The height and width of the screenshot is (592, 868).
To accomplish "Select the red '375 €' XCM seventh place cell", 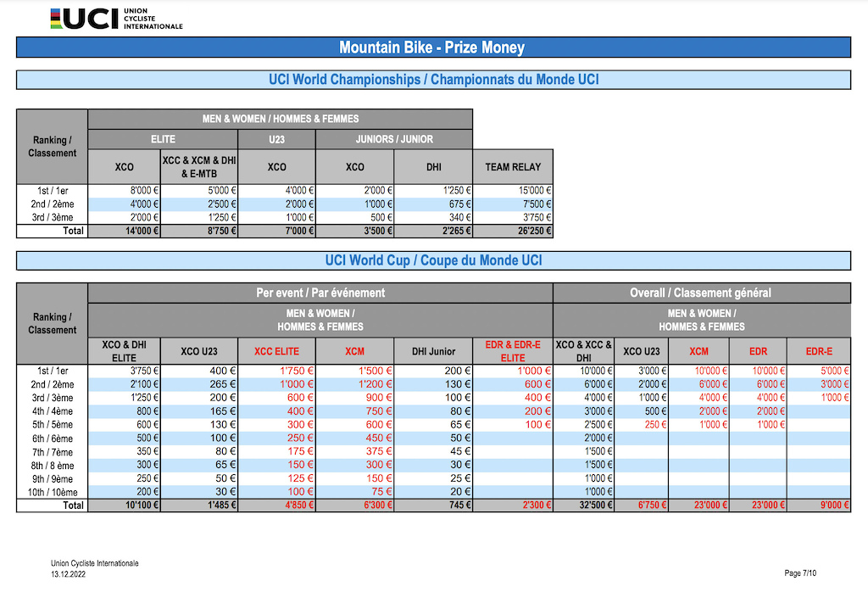I will (355, 451).
